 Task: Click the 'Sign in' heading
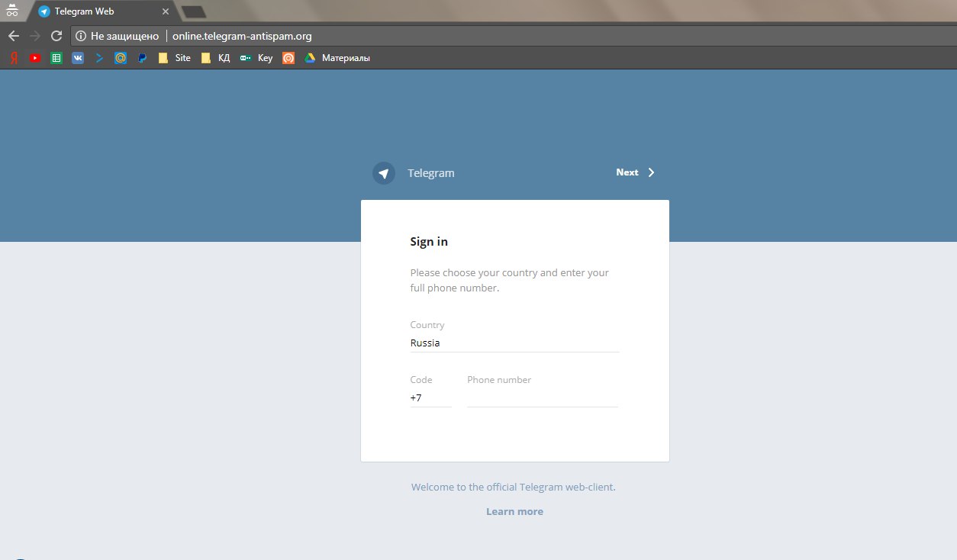click(x=429, y=242)
